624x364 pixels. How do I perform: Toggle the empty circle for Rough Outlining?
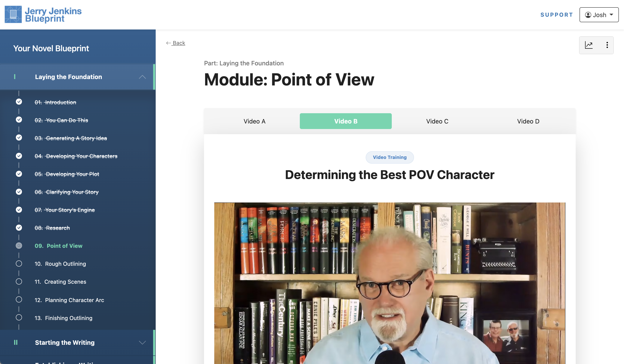(x=19, y=264)
